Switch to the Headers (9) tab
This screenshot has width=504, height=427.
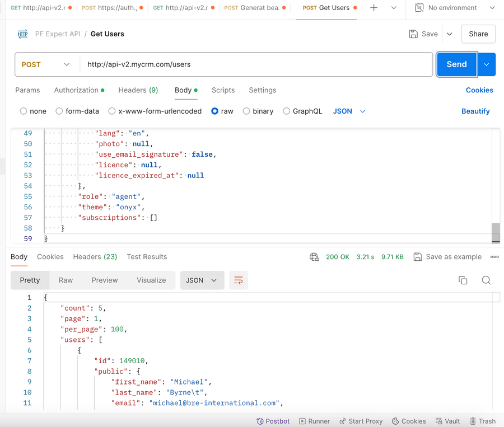(138, 90)
